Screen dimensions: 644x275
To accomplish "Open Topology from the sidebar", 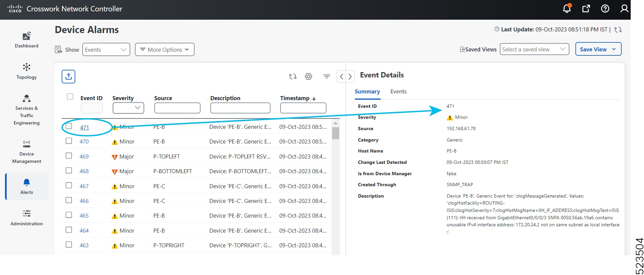I will (27, 71).
